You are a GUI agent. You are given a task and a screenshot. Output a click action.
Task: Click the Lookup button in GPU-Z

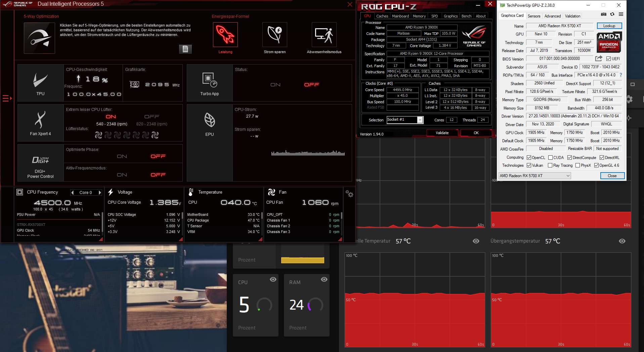coord(609,26)
